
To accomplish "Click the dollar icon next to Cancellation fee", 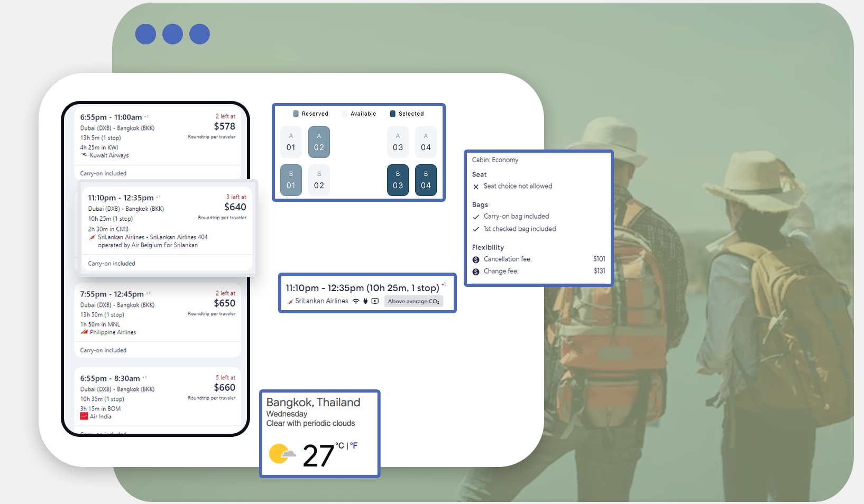I will (x=476, y=259).
